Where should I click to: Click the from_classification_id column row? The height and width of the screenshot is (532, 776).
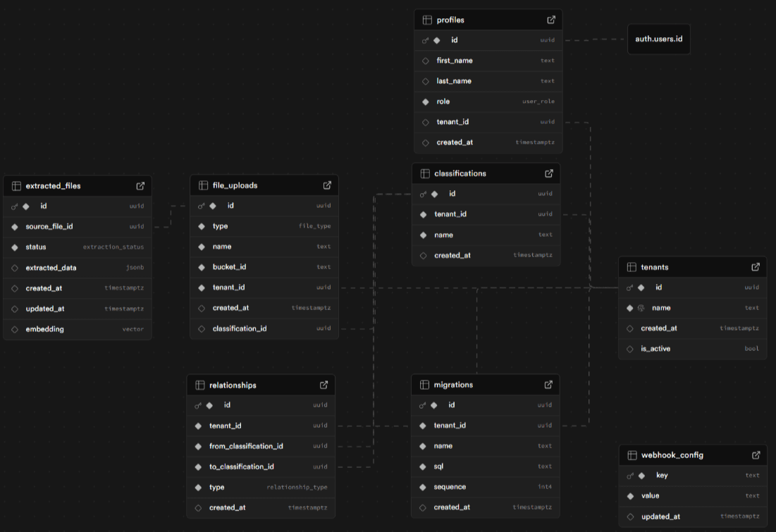(x=261, y=446)
